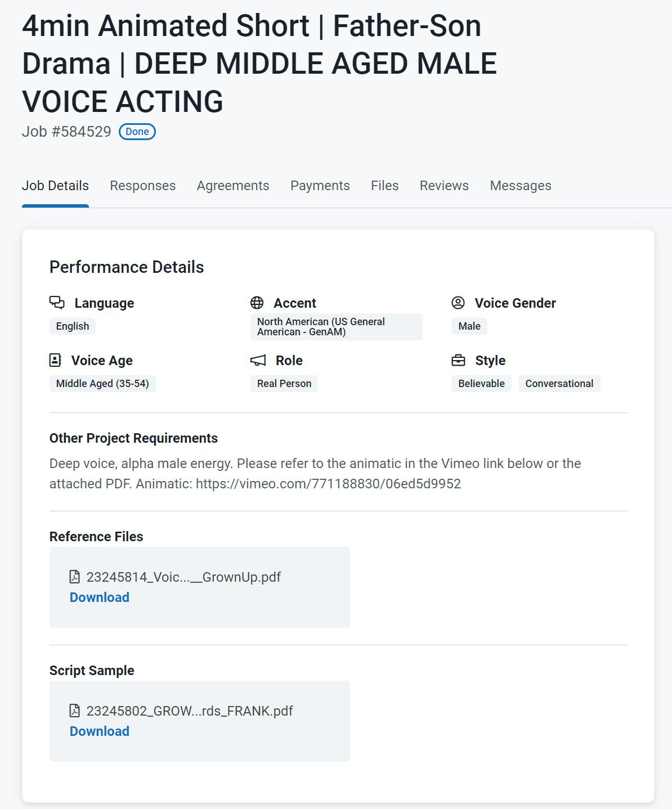Click the Voice Gender person icon

click(458, 303)
